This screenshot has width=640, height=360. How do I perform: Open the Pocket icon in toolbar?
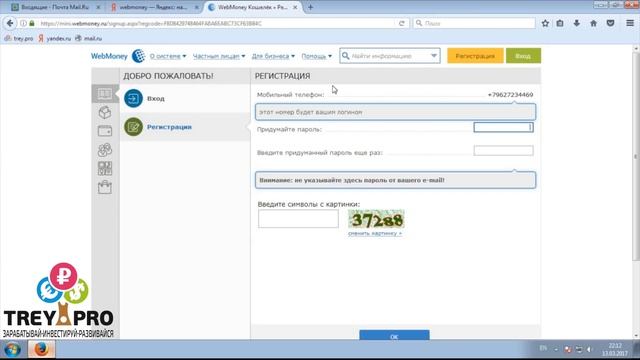coord(610,23)
